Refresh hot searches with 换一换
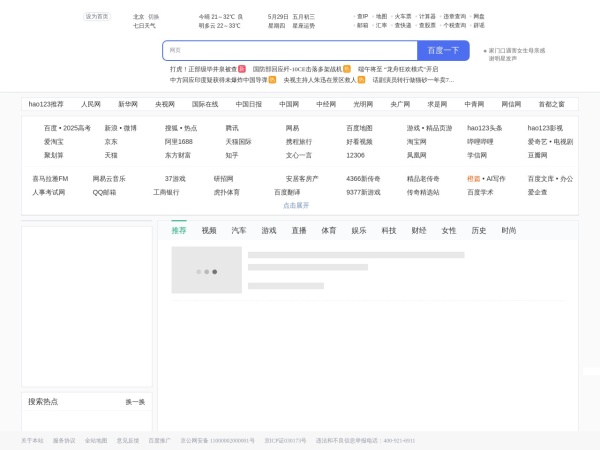Image resolution: width=600 pixels, height=450 pixels. tap(135, 402)
